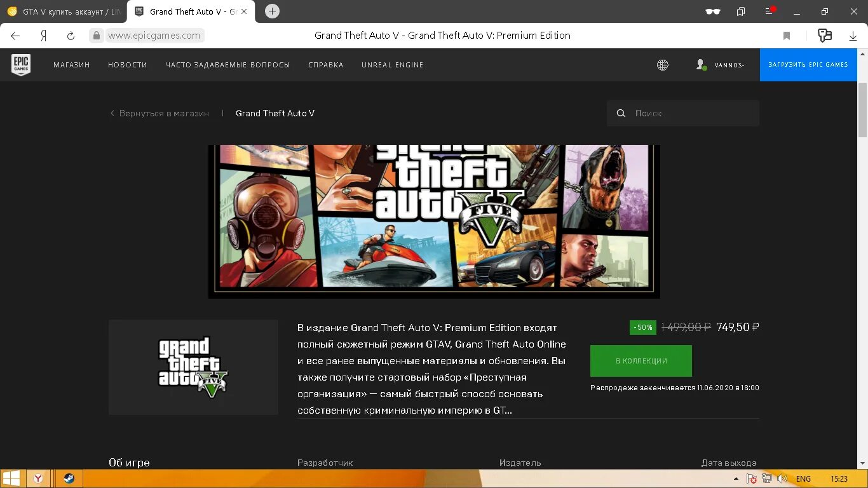Click the Yandex Я home button
This screenshot has width=868, height=488.
pyautogui.click(x=43, y=36)
